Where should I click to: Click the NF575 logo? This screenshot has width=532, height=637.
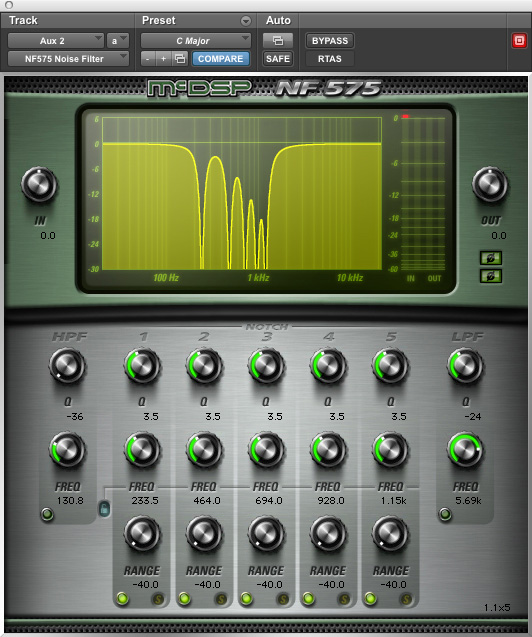(328, 88)
